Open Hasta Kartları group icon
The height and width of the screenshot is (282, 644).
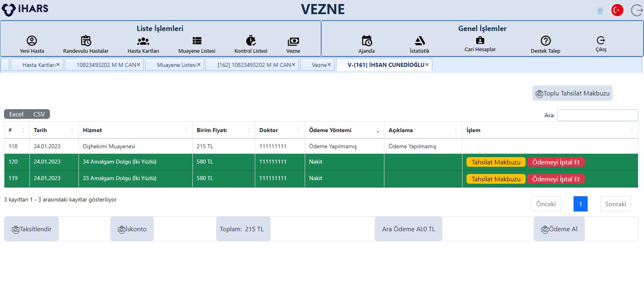[x=143, y=41]
